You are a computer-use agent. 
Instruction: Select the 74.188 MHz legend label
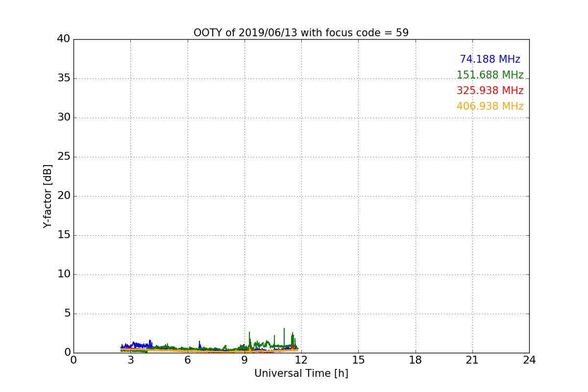pos(490,59)
